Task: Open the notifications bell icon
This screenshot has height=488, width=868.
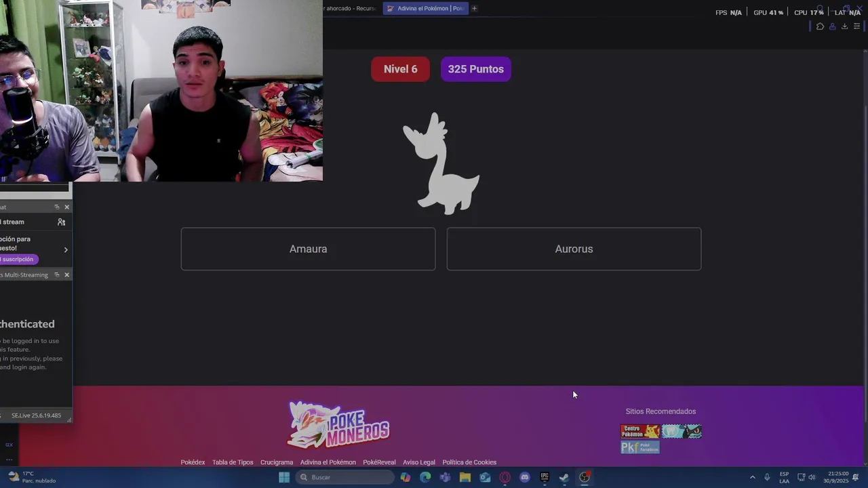Action: [856, 477]
